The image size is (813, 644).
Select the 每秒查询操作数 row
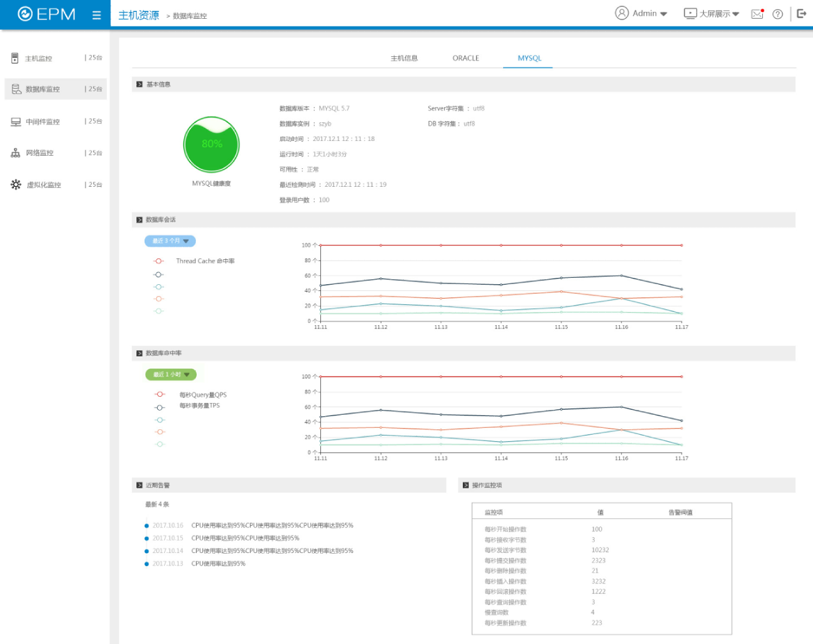coord(602,602)
